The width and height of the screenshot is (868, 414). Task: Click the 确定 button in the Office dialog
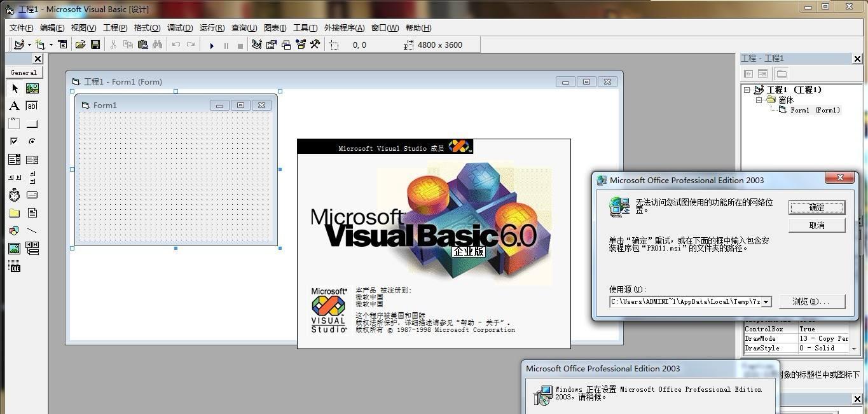coord(816,207)
